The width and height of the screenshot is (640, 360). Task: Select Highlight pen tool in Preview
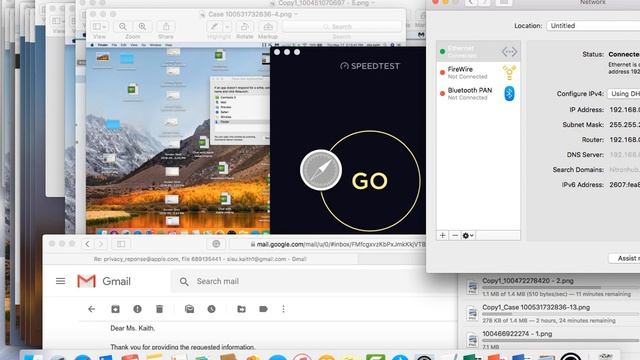tap(214, 27)
